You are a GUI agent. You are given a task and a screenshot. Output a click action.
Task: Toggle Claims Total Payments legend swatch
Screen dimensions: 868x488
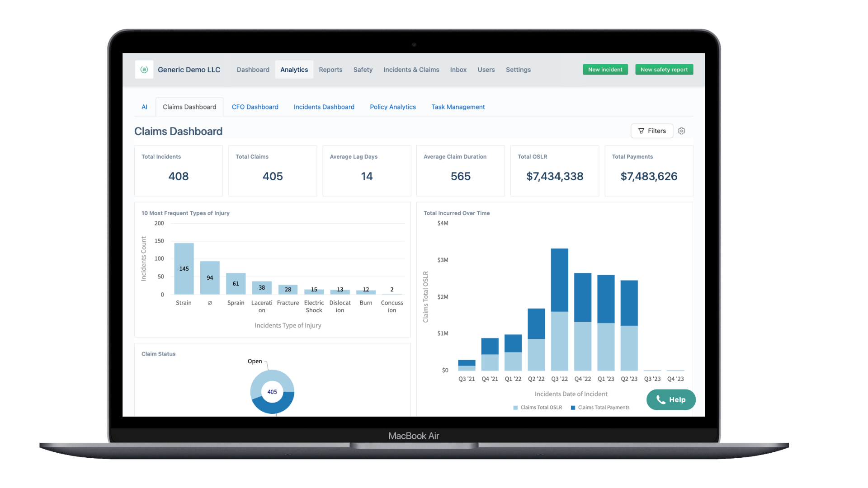coord(573,408)
